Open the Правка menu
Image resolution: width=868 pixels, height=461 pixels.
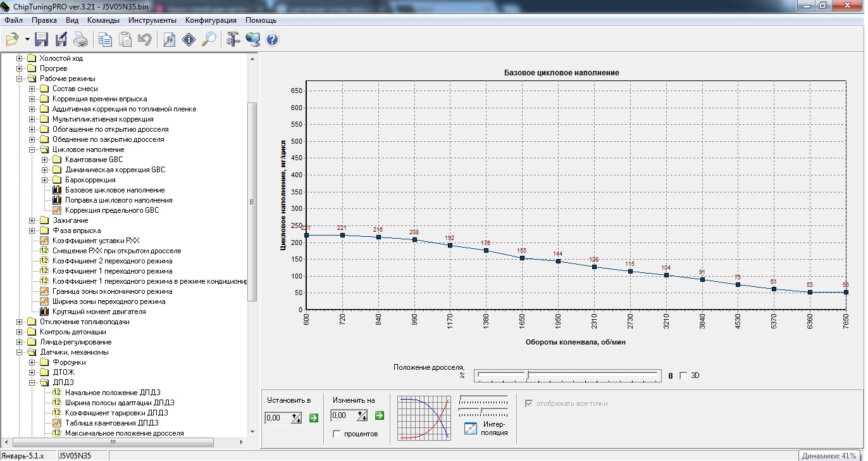pyautogui.click(x=44, y=20)
